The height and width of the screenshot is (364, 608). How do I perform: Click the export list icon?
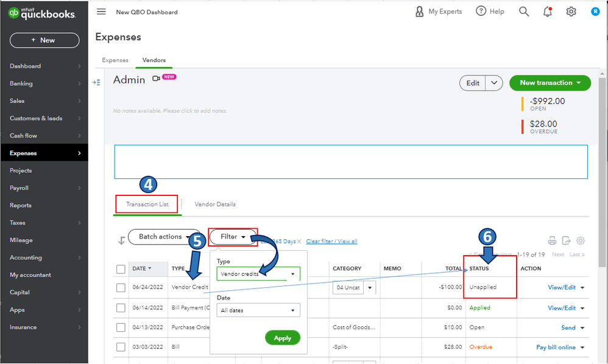(x=566, y=240)
